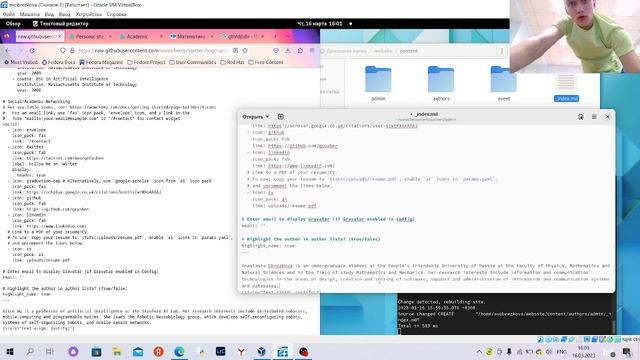Show hidden system tray icons chevron
Viewport: 640px width, 360px height.
[x=479, y=352]
